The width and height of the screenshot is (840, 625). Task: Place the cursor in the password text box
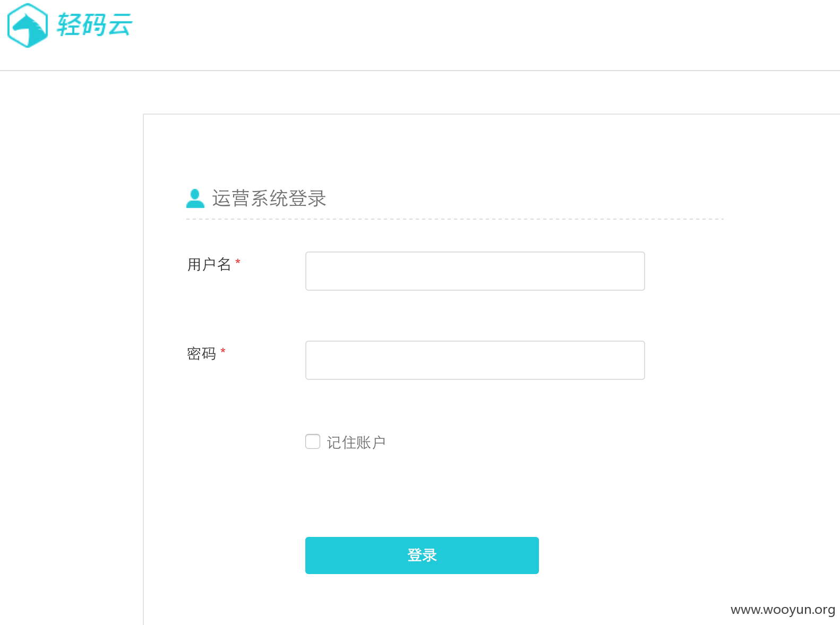tap(475, 360)
